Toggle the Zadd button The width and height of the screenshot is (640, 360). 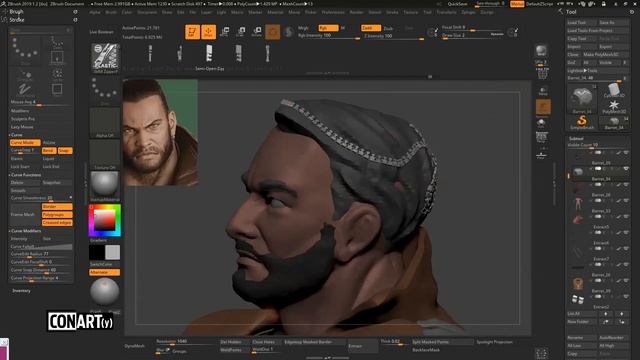(x=371, y=28)
